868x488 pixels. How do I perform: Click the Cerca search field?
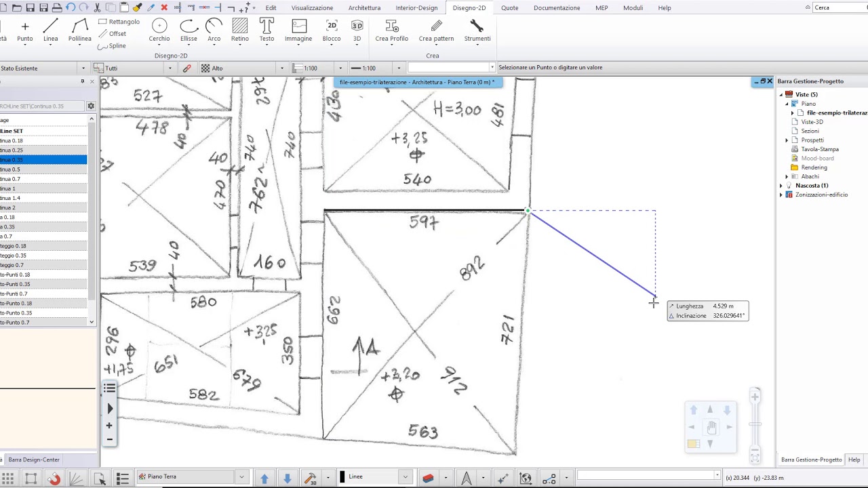pyautogui.click(x=840, y=7)
